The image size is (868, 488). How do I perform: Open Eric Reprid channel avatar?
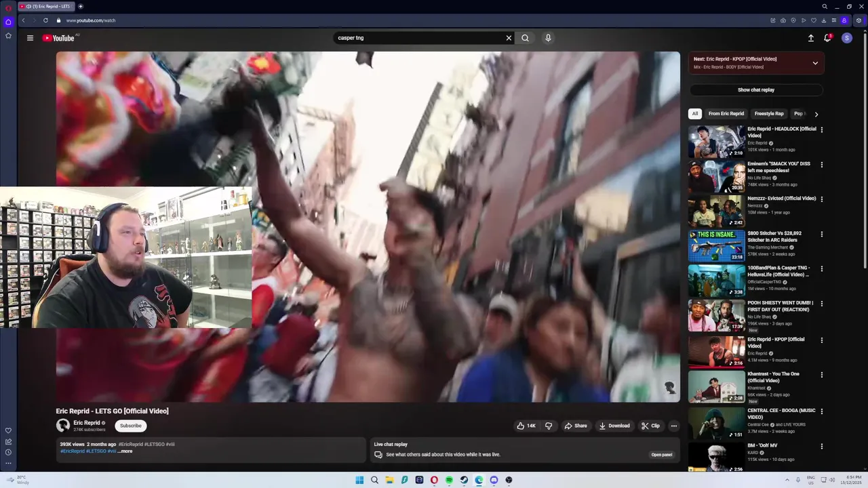[x=63, y=426]
